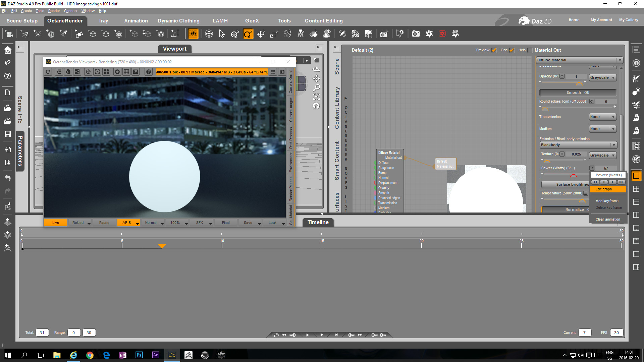The width and height of the screenshot is (644, 362).
Task: Click the help question mark icon in Octane viewport
Action: (x=149, y=72)
